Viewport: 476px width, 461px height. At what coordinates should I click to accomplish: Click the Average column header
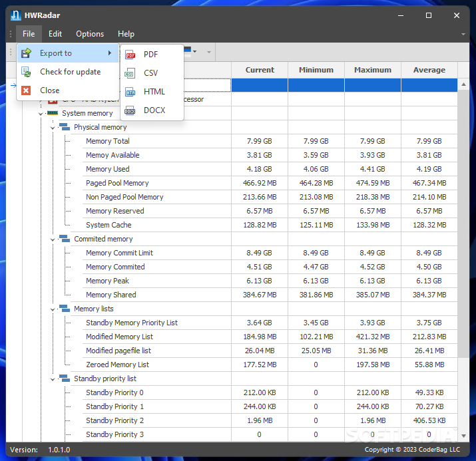tap(429, 70)
